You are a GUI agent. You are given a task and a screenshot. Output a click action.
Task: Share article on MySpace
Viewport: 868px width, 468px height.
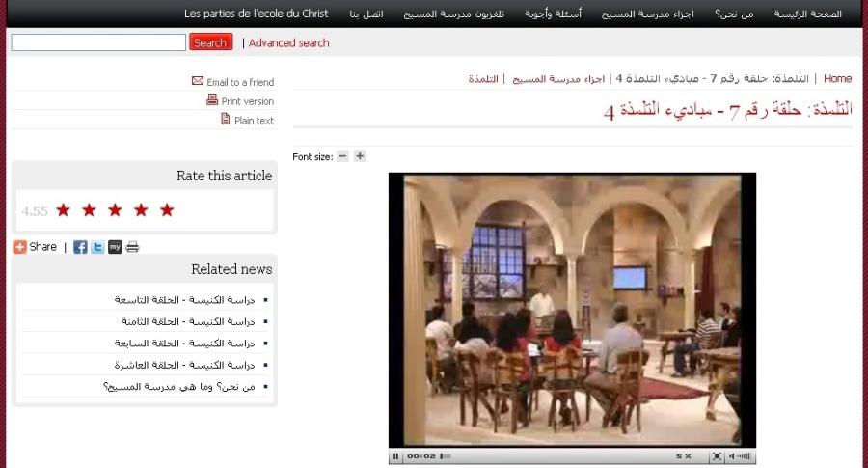click(115, 247)
